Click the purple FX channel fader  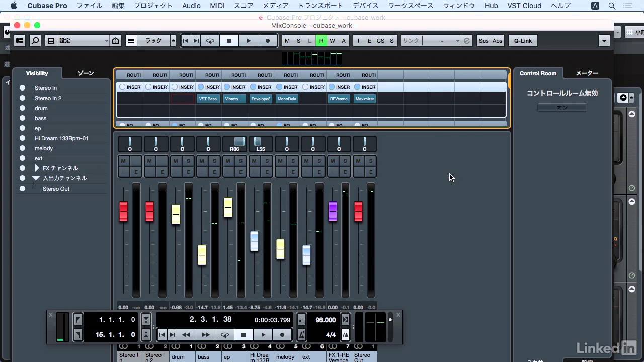[333, 211]
